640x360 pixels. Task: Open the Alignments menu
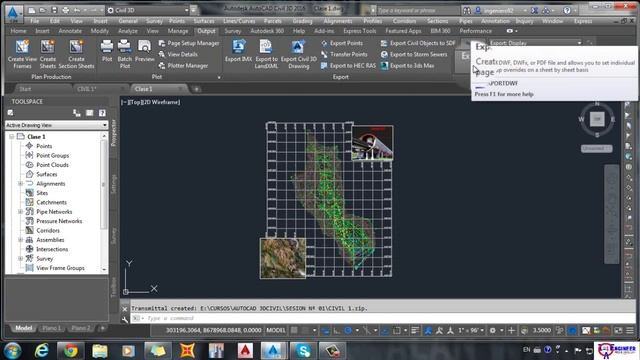(338, 21)
